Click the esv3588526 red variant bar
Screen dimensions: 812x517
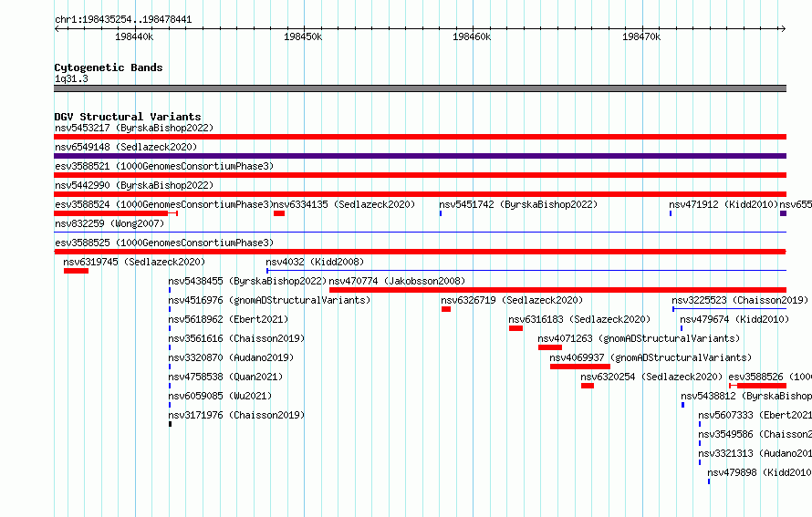(x=757, y=386)
